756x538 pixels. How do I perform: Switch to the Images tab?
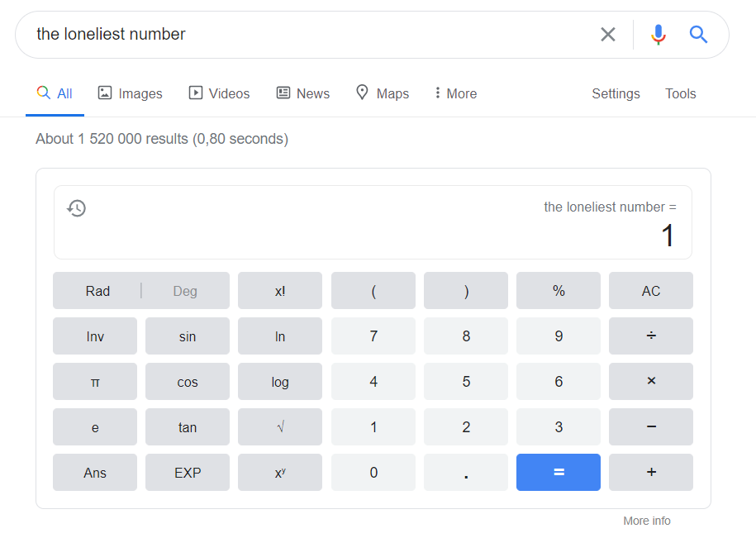click(130, 93)
